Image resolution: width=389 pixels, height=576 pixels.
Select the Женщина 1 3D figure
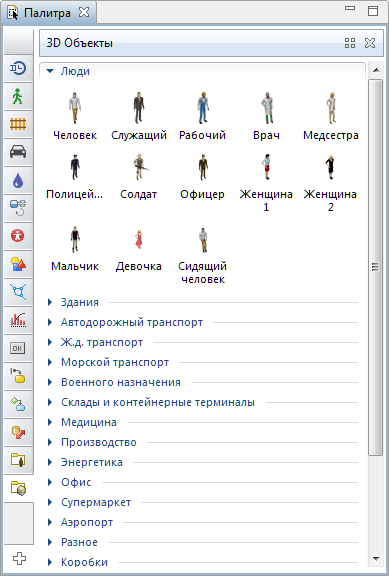point(266,183)
